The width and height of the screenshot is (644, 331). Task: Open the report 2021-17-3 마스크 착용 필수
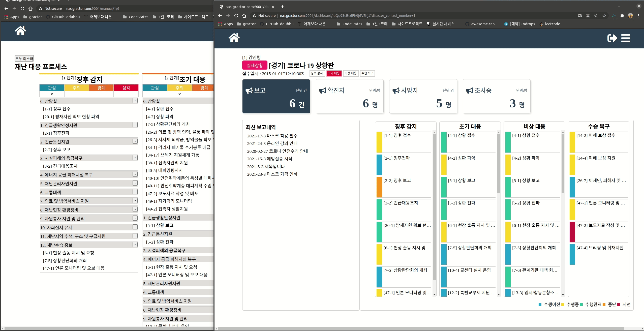[272, 136]
